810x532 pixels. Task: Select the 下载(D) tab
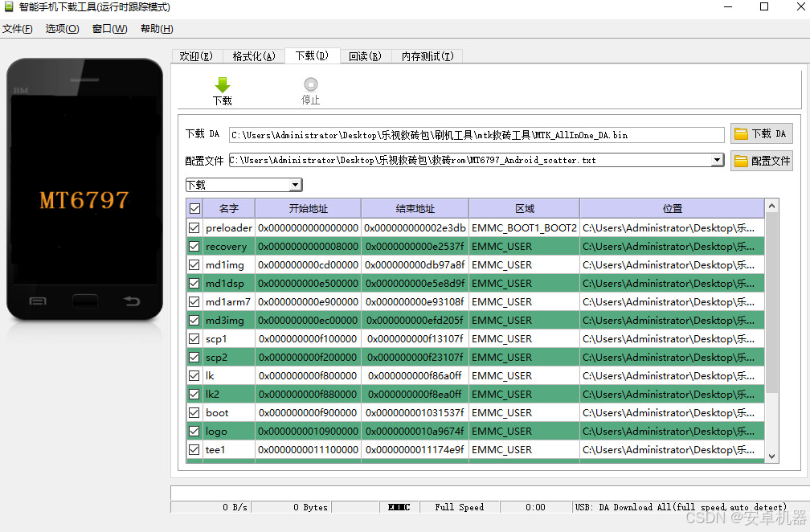312,55
